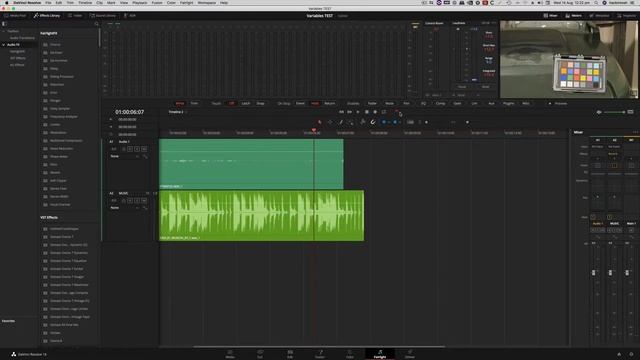Toggle the Meters panel button
The image size is (640, 360).
pos(573,16)
